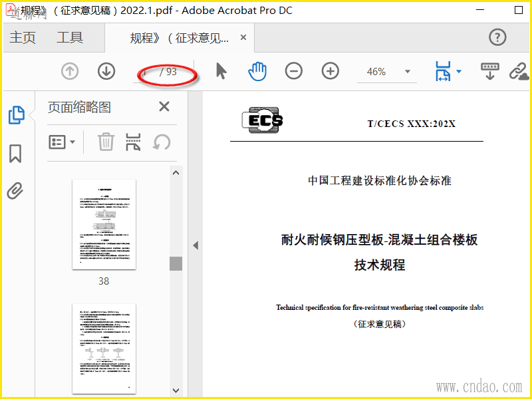The height and width of the screenshot is (399, 532).
Task: Click the 46% zoom level field
Action: [x=376, y=72]
